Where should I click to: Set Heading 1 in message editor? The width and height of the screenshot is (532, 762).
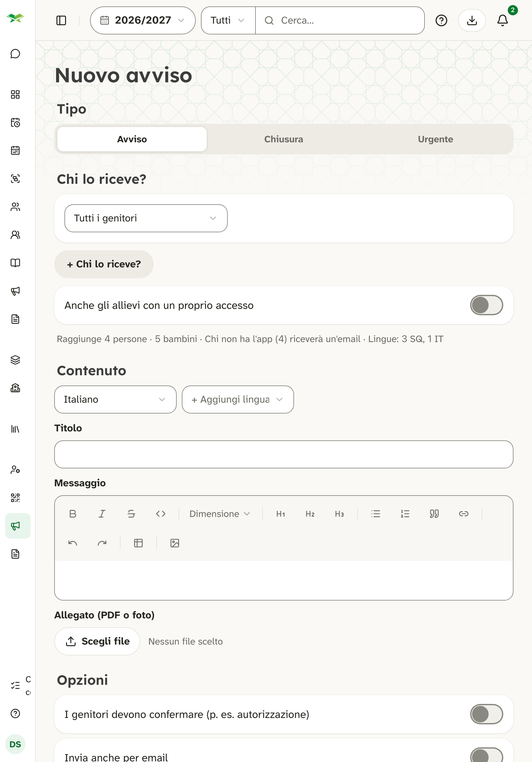[x=281, y=514]
